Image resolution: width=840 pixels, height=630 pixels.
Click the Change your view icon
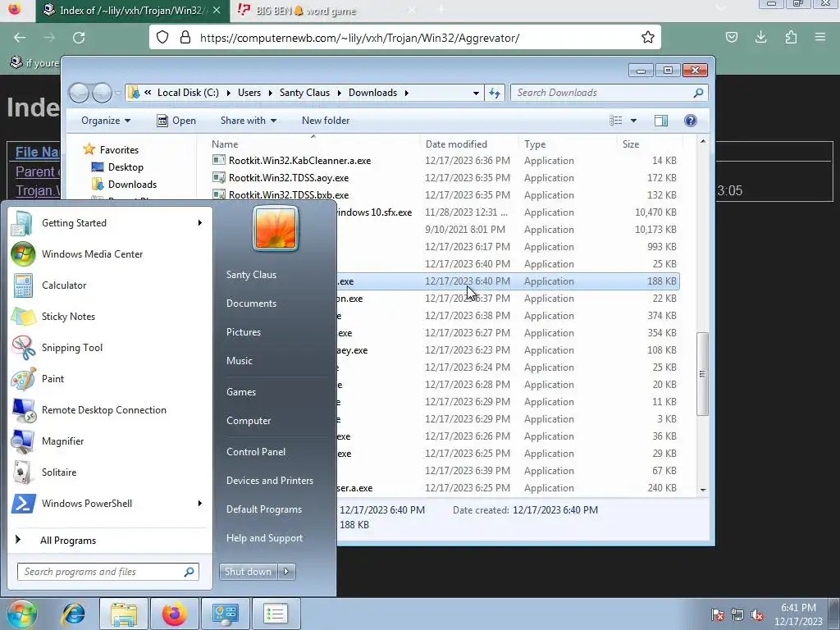pyautogui.click(x=616, y=121)
